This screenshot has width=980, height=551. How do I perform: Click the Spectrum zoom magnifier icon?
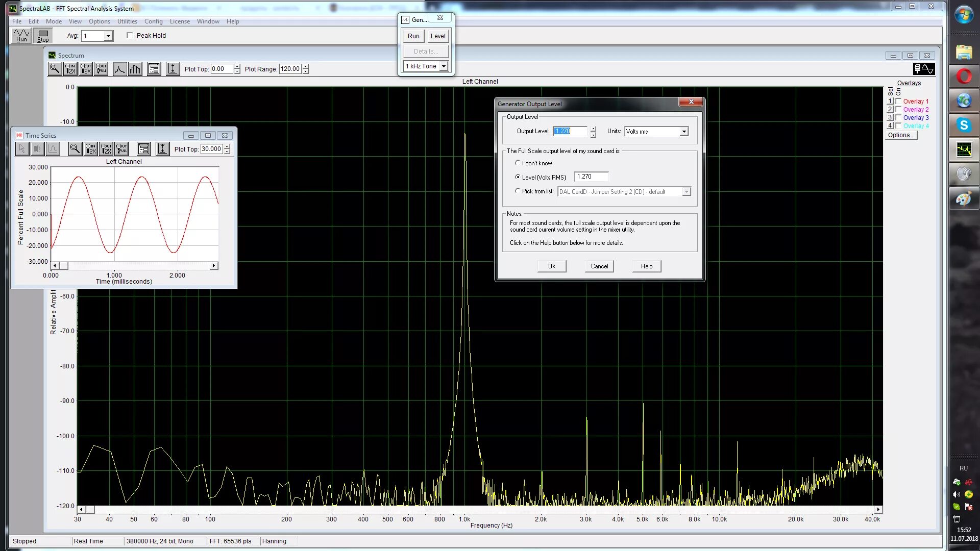pyautogui.click(x=55, y=69)
